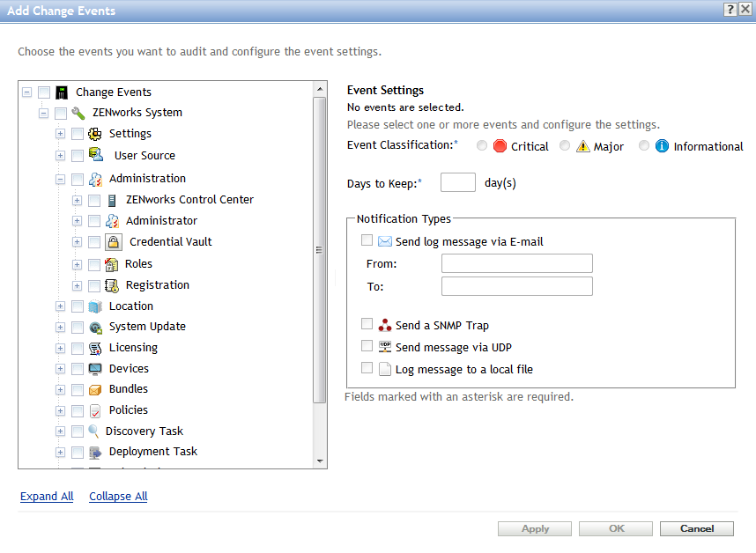This screenshot has width=756, height=553.
Task: Click the Days to Keep input field
Action: click(457, 183)
